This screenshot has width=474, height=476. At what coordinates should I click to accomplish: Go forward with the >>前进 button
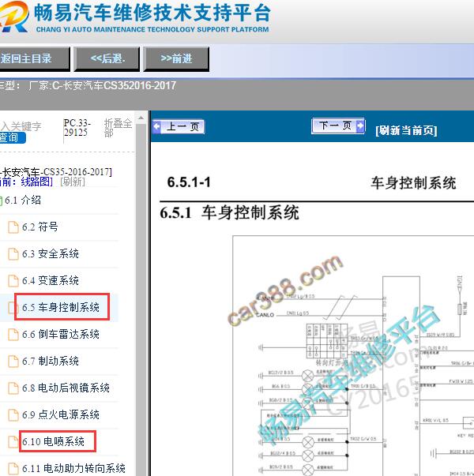(176, 59)
